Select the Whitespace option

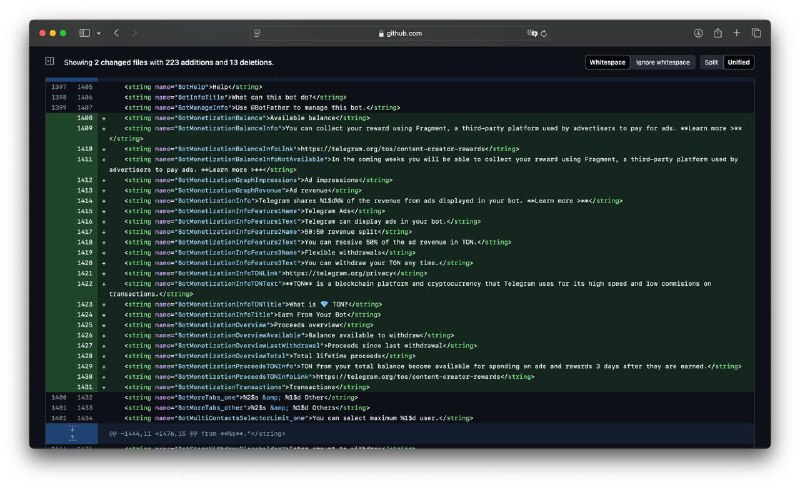coord(607,62)
